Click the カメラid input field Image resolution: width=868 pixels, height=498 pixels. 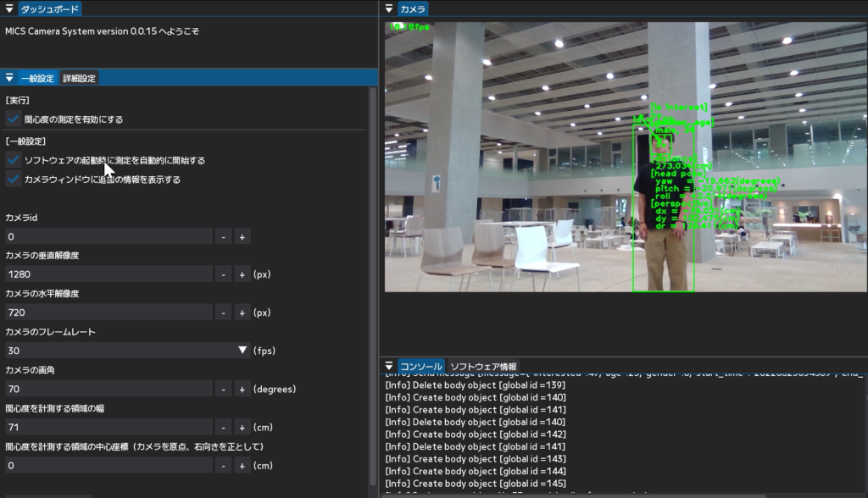point(108,237)
